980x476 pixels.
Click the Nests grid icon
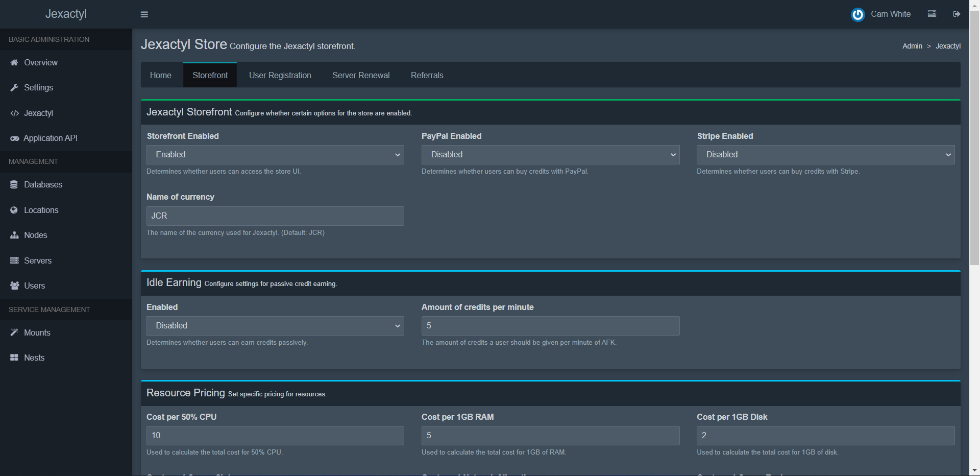pyautogui.click(x=14, y=358)
